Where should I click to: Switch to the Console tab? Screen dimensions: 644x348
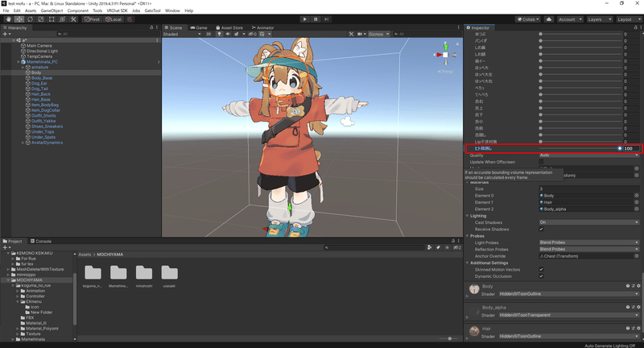click(41, 241)
